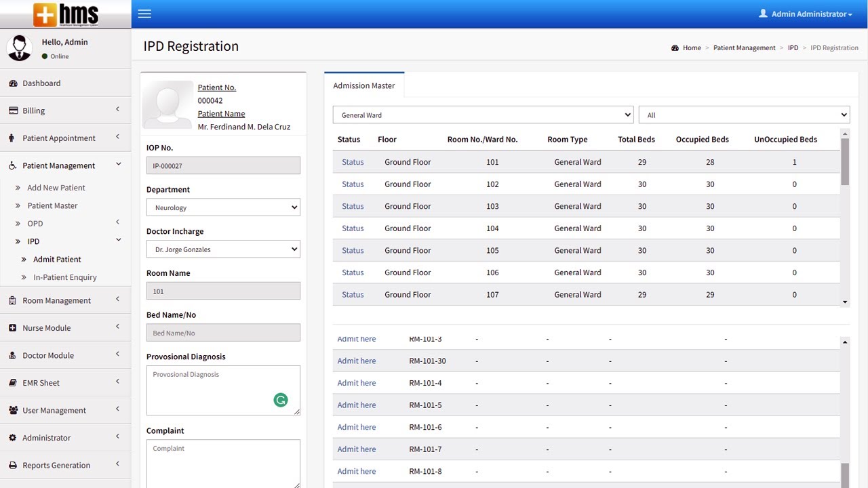Click the EMR Sheet book icon
This screenshot has width=868, height=488.
point(13,383)
